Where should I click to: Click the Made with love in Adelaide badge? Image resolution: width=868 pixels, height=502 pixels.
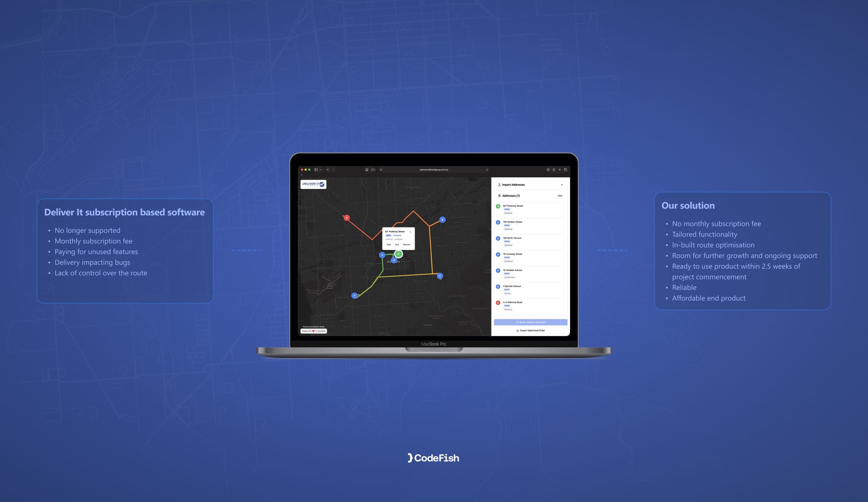click(313, 331)
